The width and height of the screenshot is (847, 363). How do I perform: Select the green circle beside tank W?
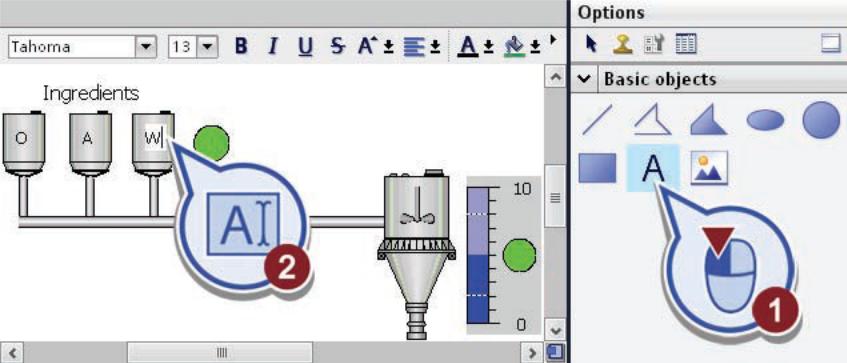click(211, 143)
